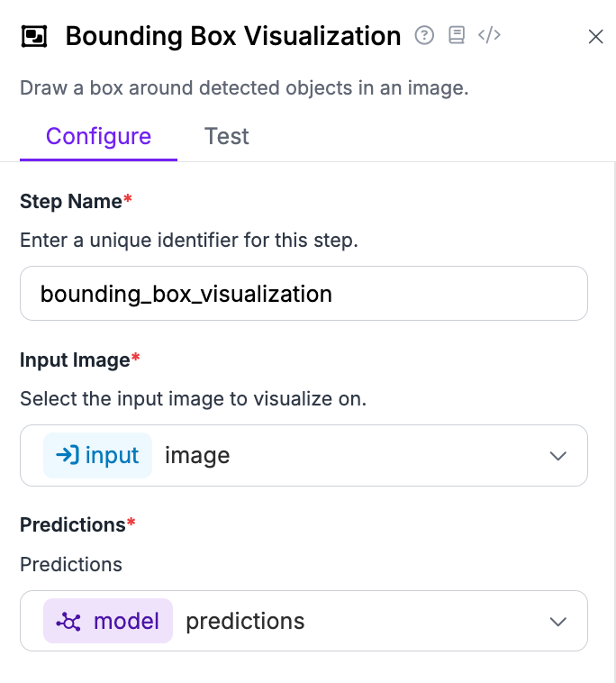Open the documentation book icon

point(457,35)
